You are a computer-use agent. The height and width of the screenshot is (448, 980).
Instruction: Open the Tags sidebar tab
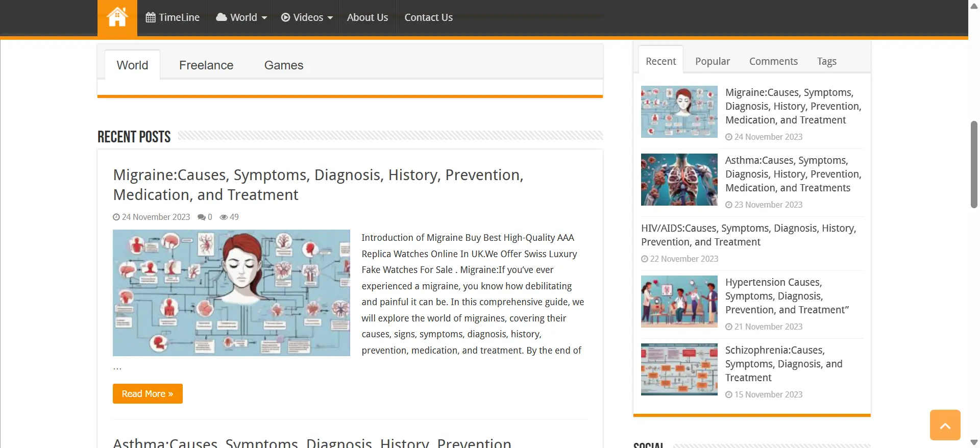point(826,61)
